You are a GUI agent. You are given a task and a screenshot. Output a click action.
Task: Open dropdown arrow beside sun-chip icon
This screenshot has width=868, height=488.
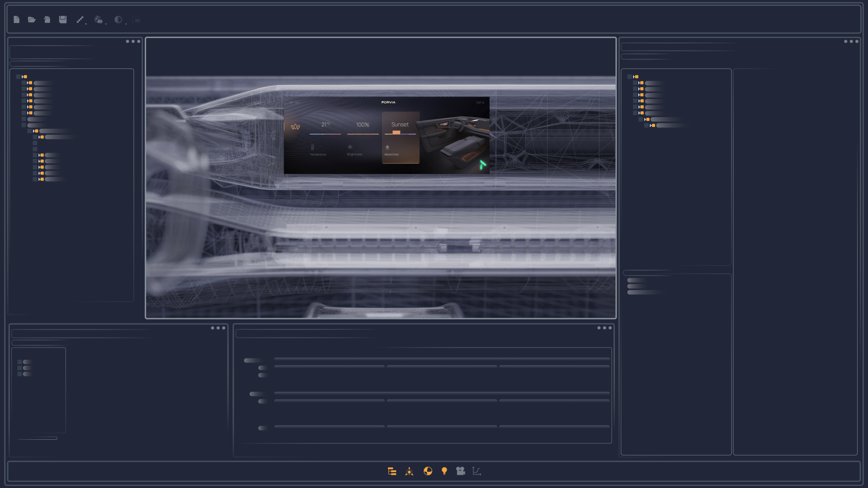(106, 23)
